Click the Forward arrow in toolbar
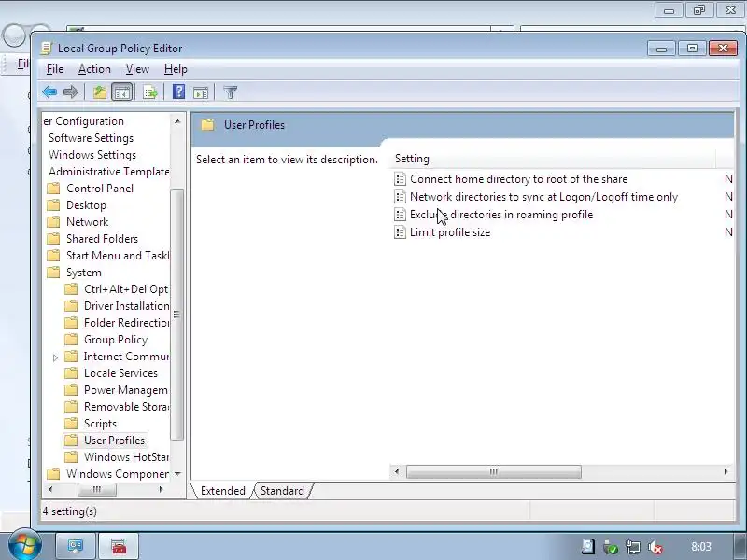Screen dimensions: 747x560 71,91
